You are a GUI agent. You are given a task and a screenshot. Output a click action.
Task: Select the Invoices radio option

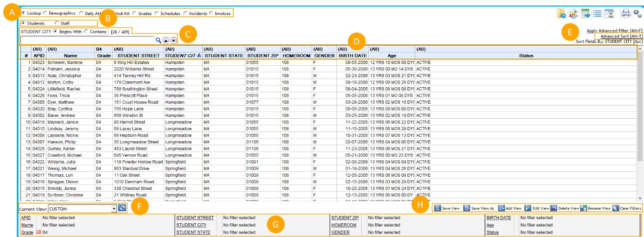tap(211, 13)
